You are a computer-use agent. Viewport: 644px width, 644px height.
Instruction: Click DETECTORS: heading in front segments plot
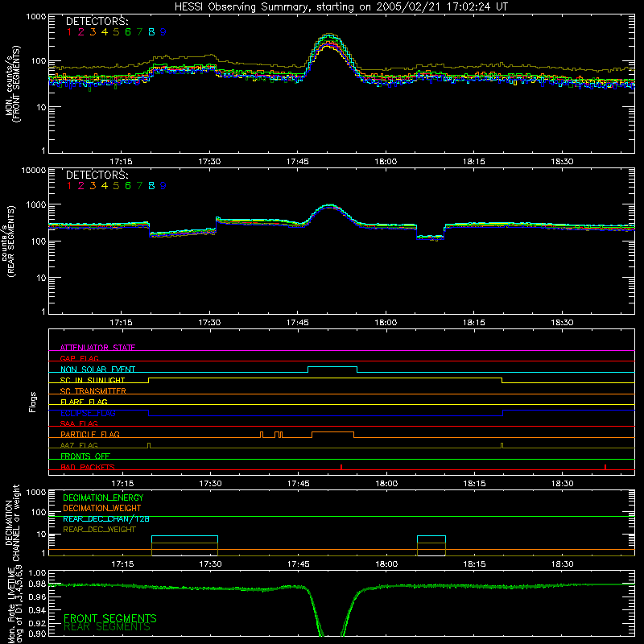click(x=97, y=21)
